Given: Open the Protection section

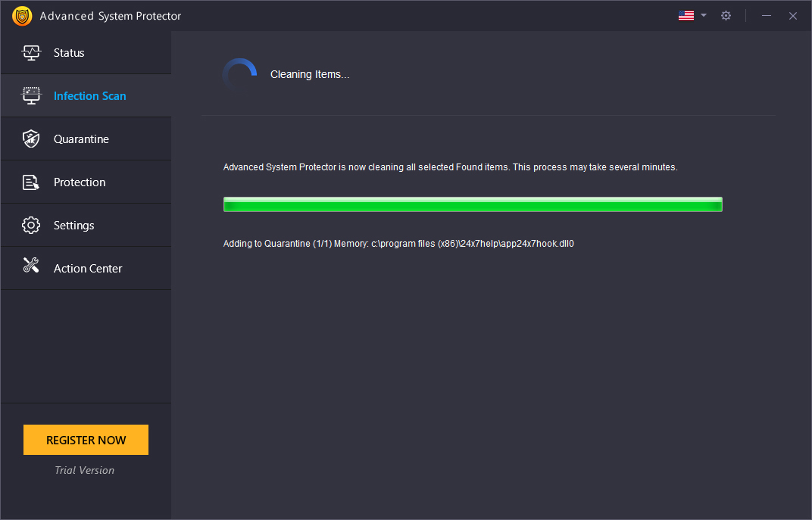Looking at the screenshot, I should coord(80,182).
